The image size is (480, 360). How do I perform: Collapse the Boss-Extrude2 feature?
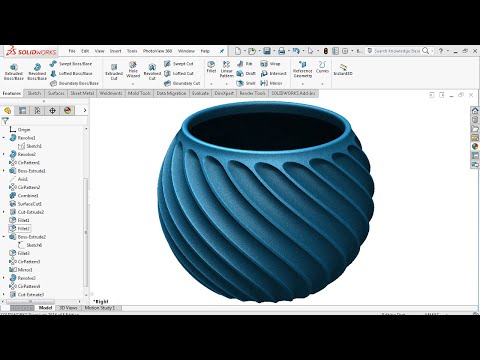[x=4, y=237]
